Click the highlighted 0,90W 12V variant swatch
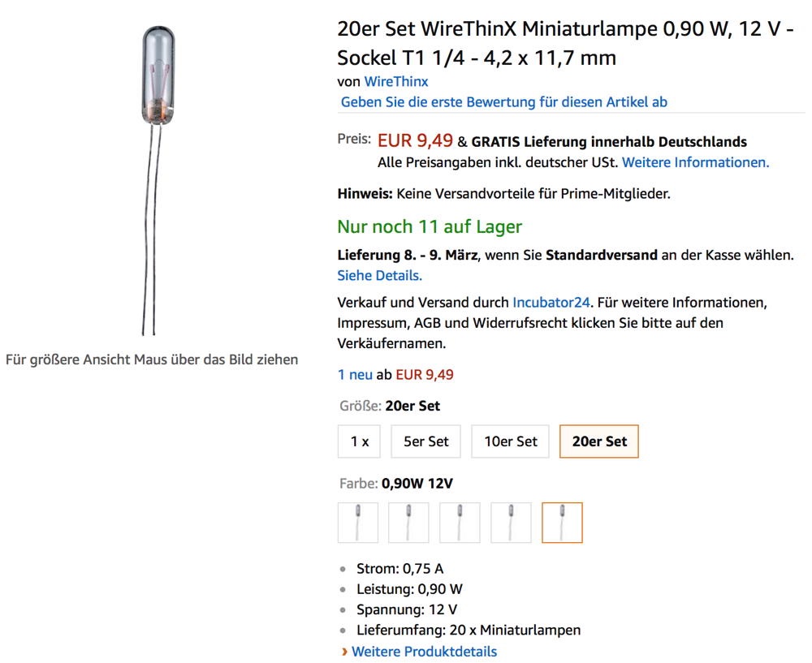 click(x=562, y=523)
